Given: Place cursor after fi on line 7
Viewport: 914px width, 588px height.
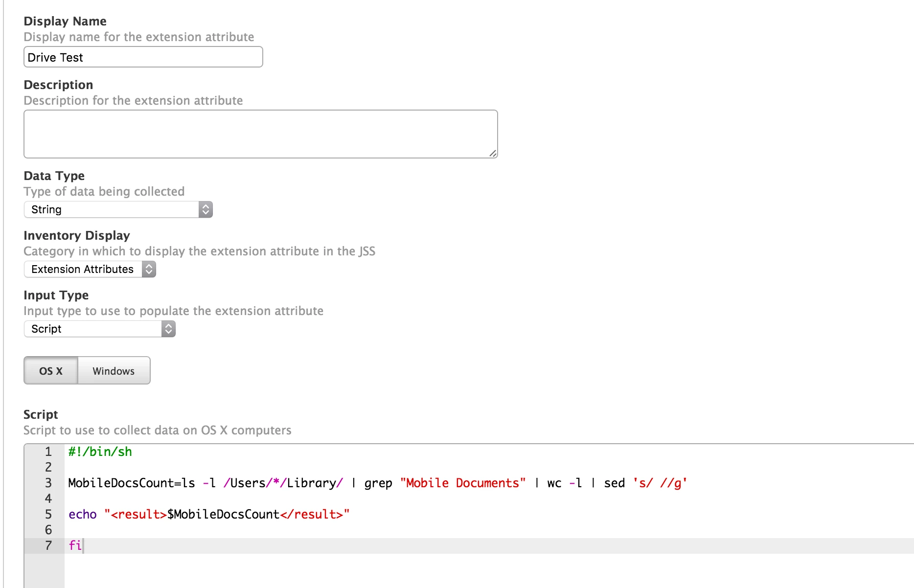Looking at the screenshot, I should tap(83, 545).
